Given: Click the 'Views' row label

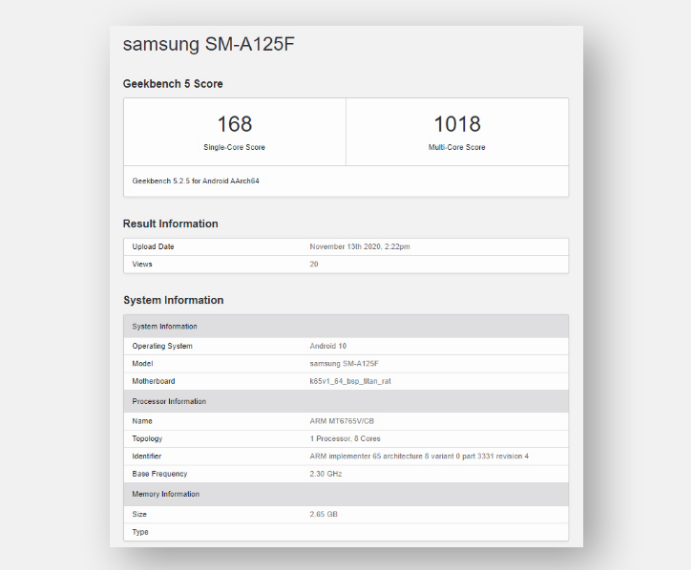Looking at the screenshot, I should [x=142, y=264].
